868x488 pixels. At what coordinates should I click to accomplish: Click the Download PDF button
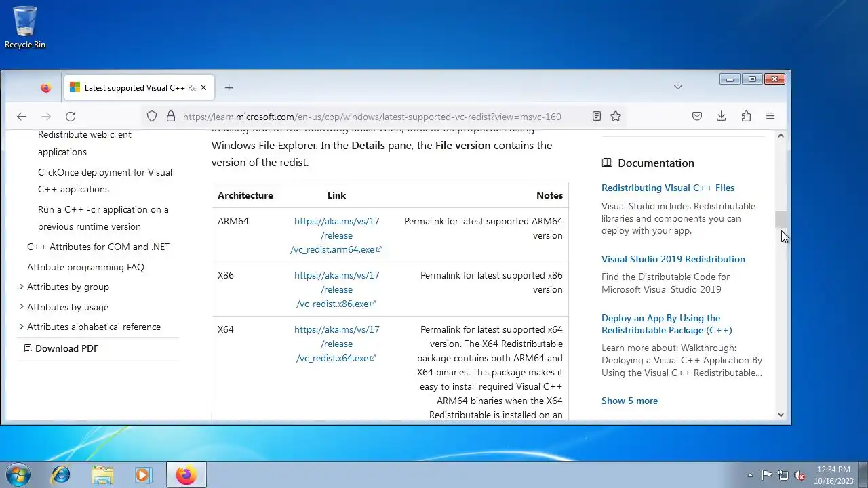coord(61,348)
